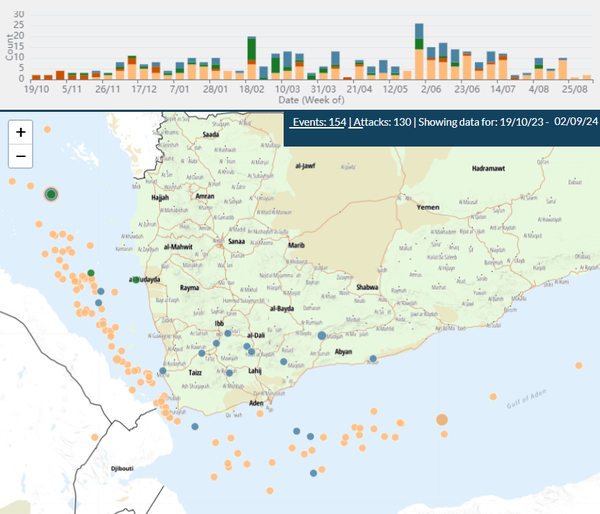Click the orange marker just below Aden

[260, 413]
